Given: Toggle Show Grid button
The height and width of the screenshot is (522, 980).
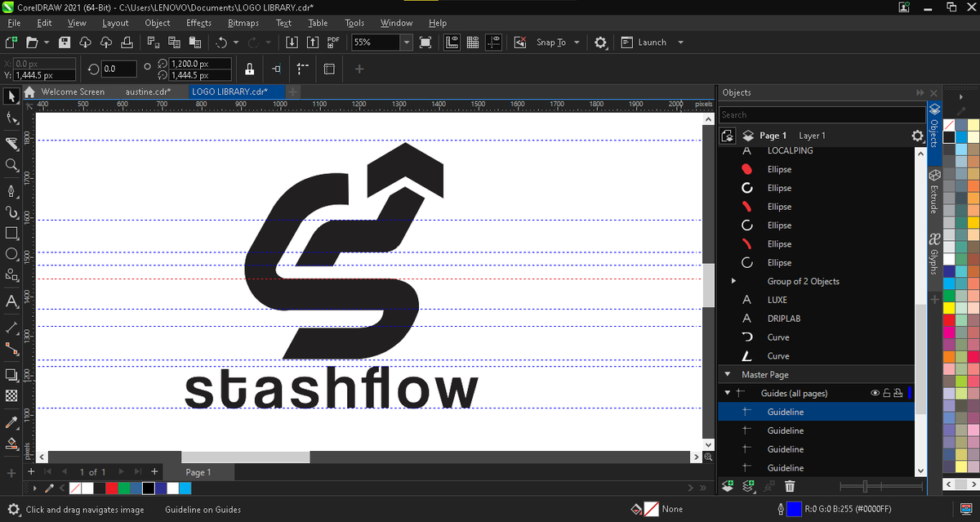Looking at the screenshot, I should coord(472,42).
